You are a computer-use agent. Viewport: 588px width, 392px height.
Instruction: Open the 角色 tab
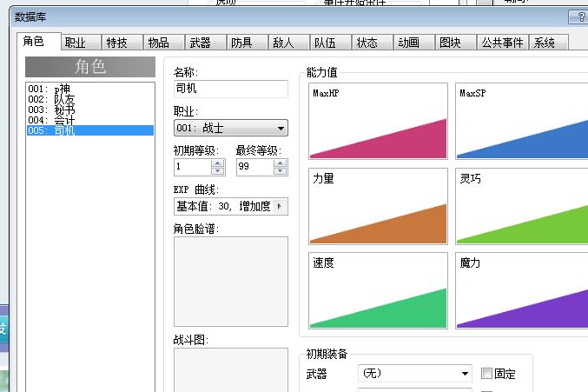click(38, 41)
